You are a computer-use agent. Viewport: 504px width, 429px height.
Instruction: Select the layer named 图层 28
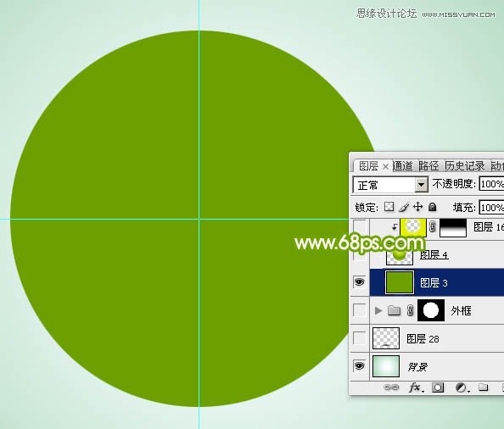[423, 339]
